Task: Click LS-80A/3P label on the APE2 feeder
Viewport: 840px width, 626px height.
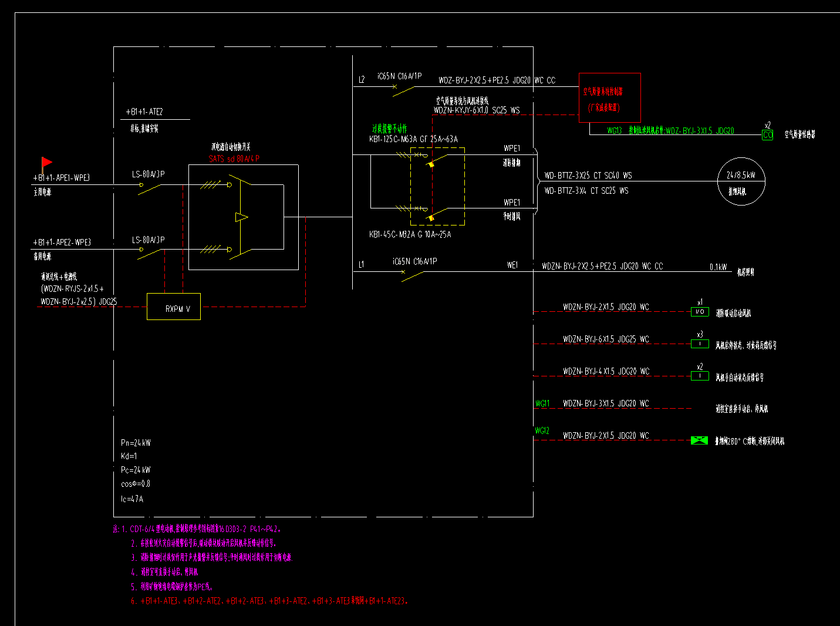Action: tap(148, 240)
